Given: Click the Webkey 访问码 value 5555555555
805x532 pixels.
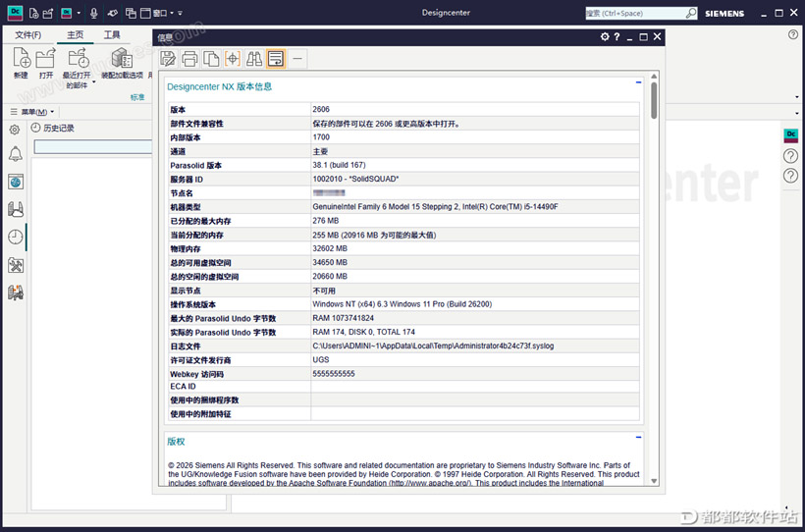Looking at the screenshot, I should (x=334, y=374).
